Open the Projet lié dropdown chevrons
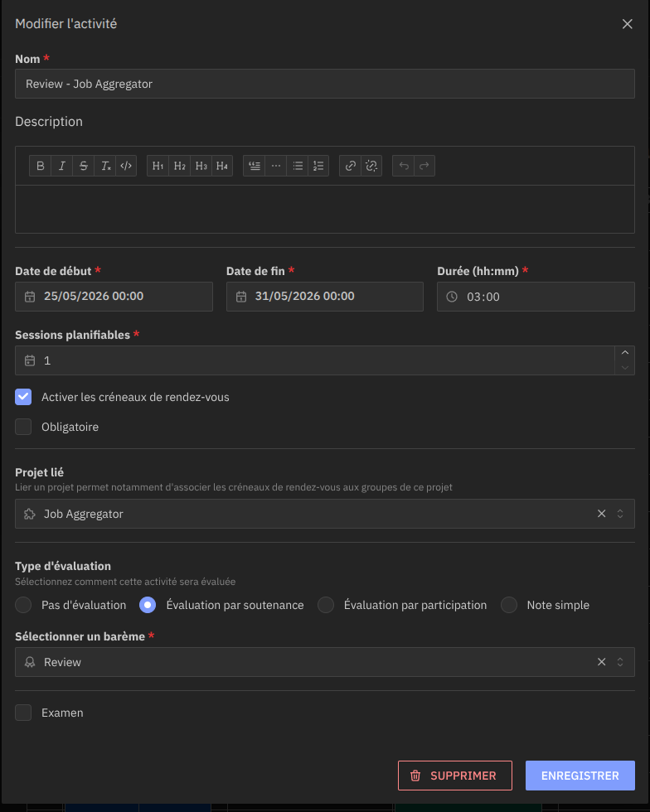 620,514
